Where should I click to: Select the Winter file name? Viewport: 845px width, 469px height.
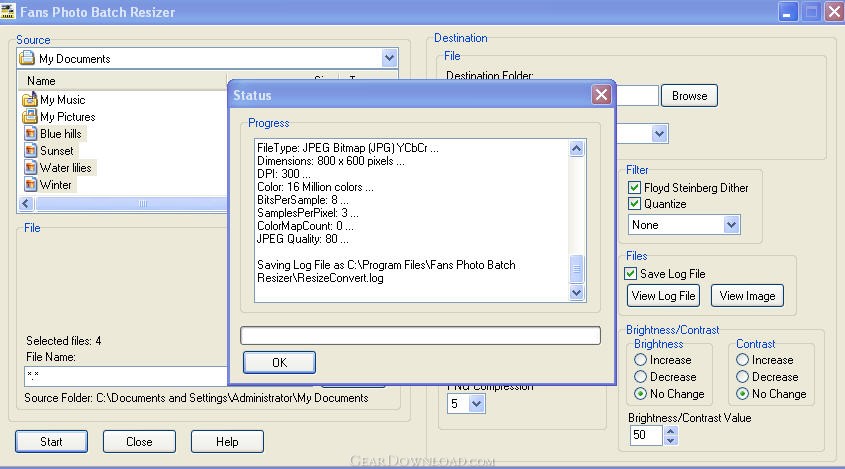click(56, 185)
